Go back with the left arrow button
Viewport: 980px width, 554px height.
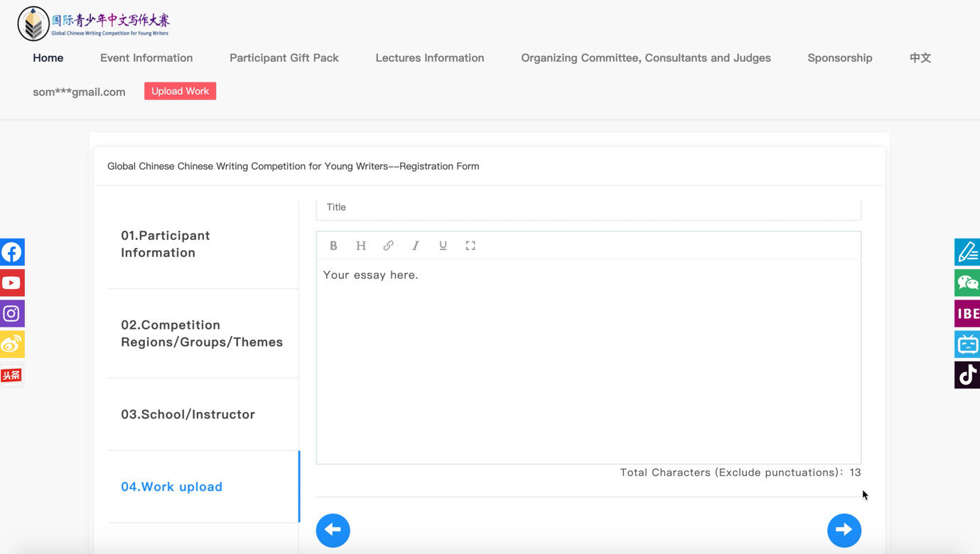(333, 530)
